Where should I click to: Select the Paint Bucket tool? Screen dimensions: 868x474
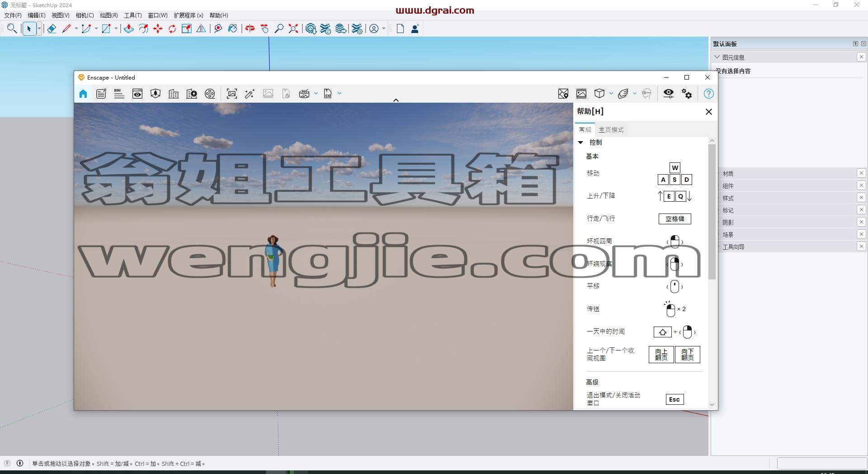click(x=232, y=29)
